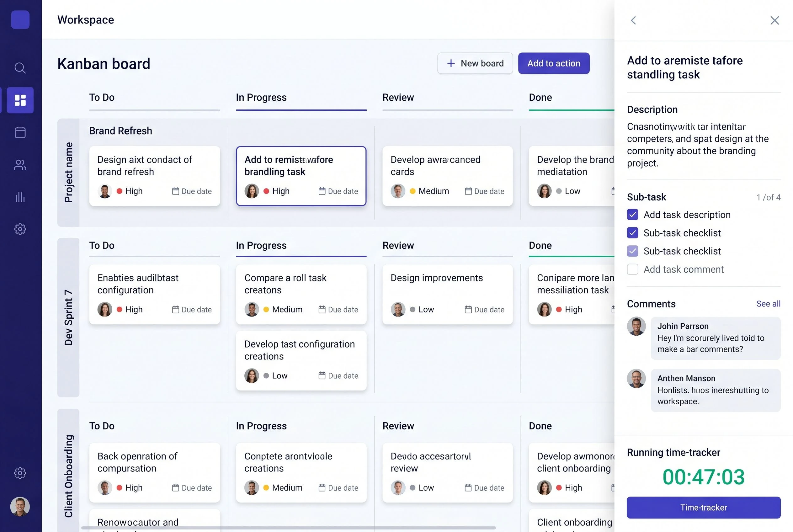Open Enabties audilbtast configuration card
The height and width of the screenshot is (532, 793).
pyautogui.click(x=154, y=294)
